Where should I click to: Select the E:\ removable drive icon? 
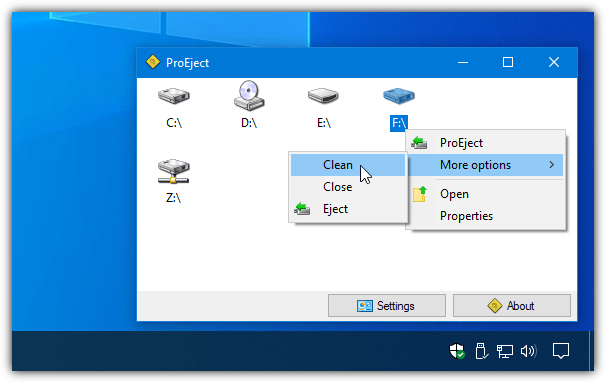point(323,96)
